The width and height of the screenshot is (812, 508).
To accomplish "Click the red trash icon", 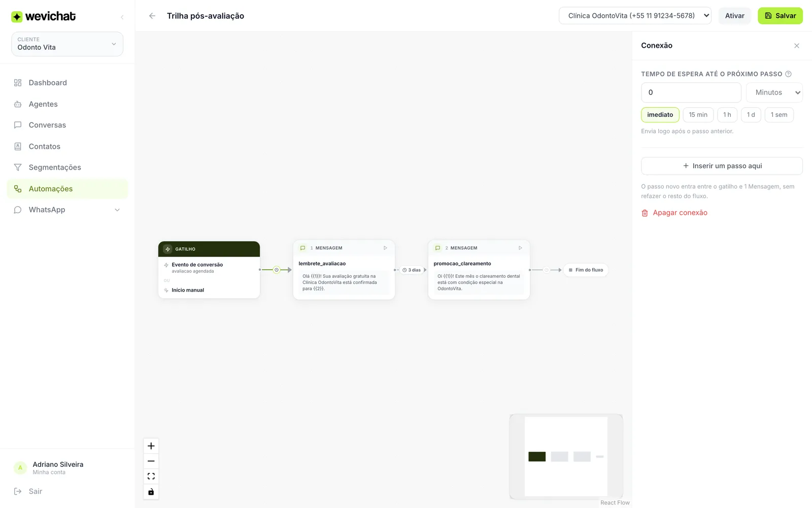I will 645,213.
